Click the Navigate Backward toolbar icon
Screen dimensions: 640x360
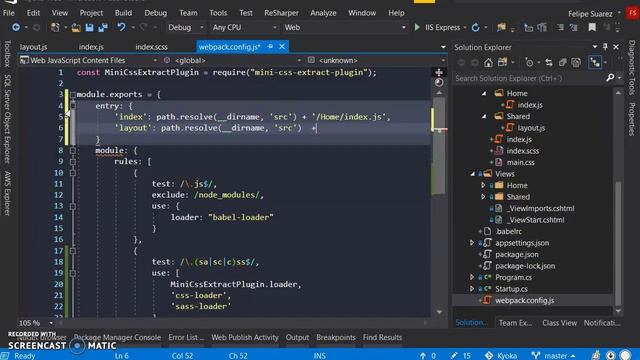coord(16,27)
